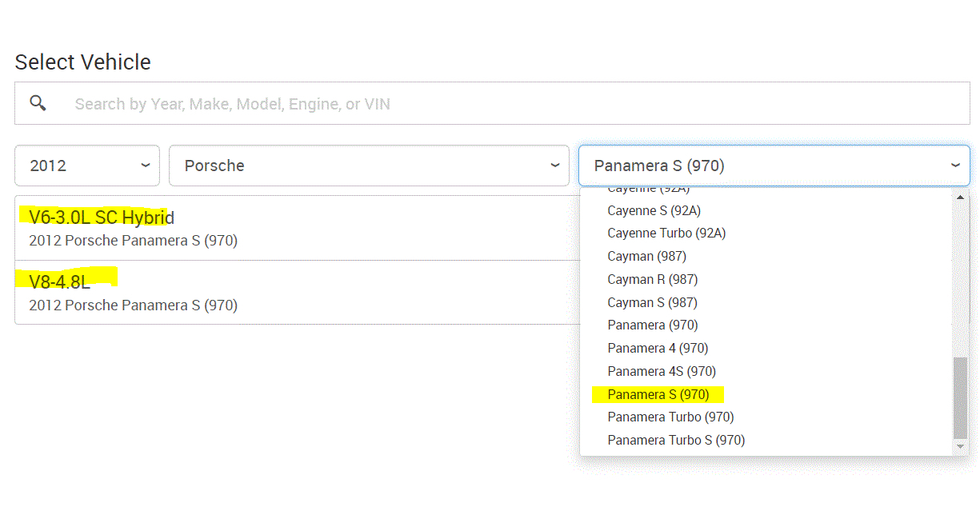Image resolution: width=980 pixels, height=507 pixels.
Task: Select highlighted Panamera S (970) list entry
Action: [658, 394]
